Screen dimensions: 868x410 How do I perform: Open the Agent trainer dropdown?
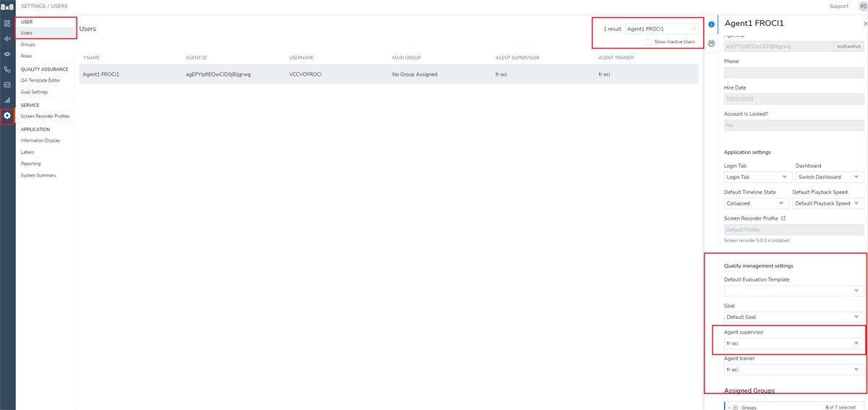tap(794, 370)
